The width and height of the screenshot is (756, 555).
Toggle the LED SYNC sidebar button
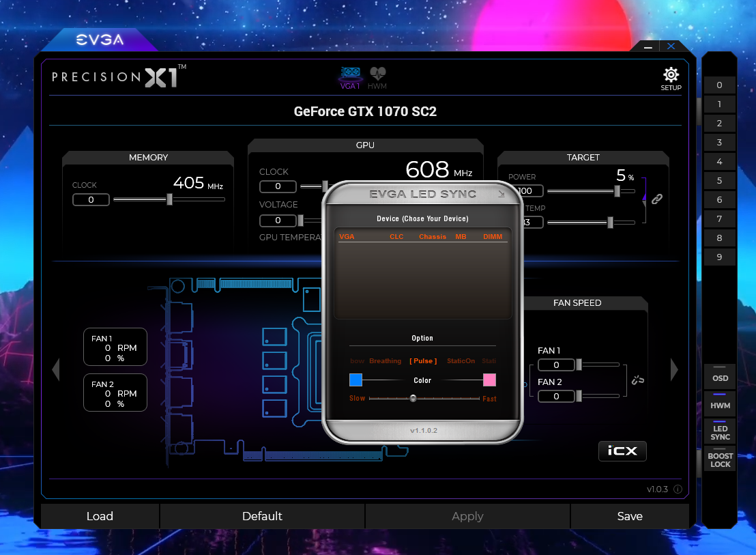coord(720,433)
